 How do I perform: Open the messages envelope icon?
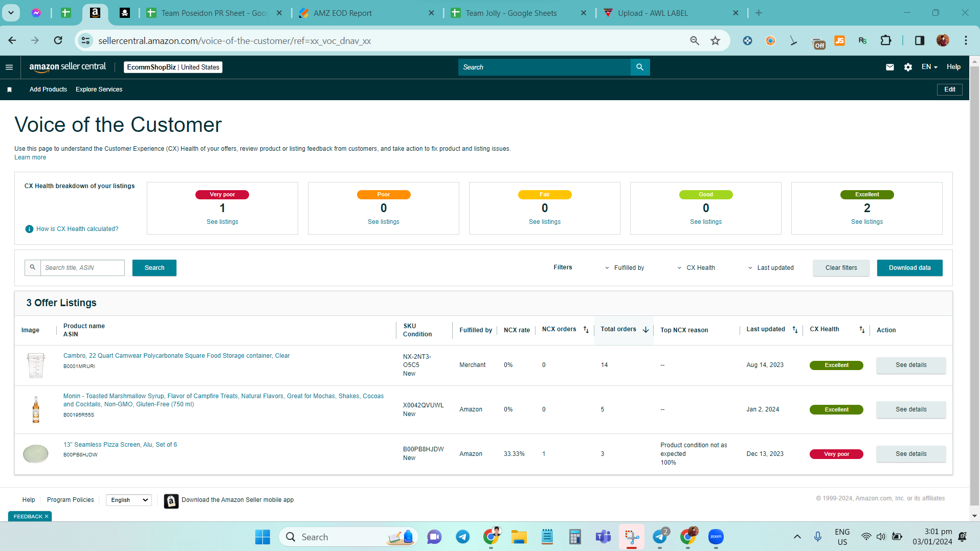[x=890, y=67]
